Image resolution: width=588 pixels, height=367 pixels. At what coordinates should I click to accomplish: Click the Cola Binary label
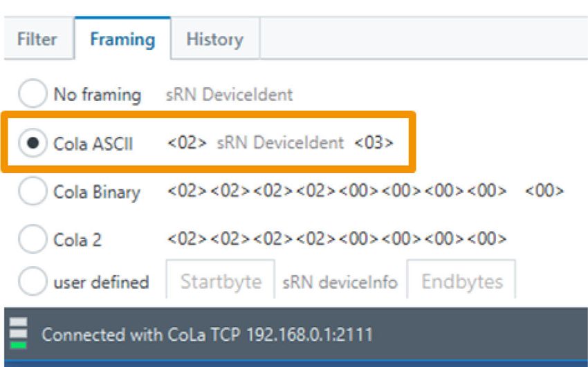point(97,192)
